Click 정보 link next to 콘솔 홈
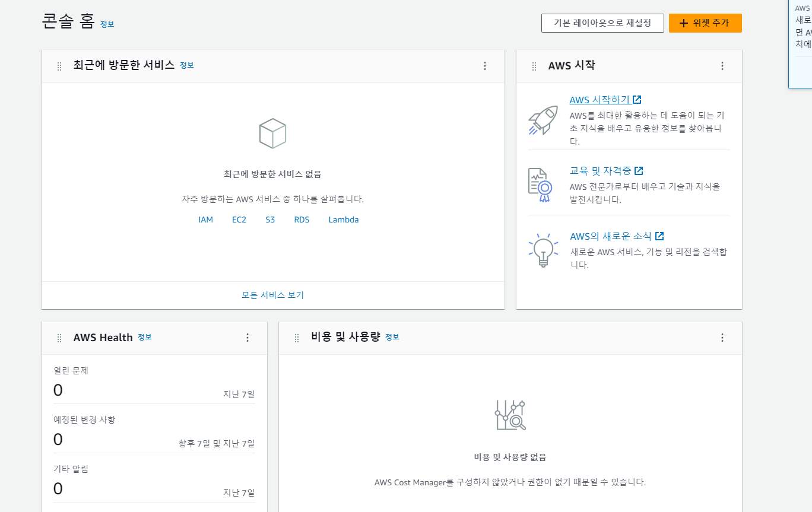 click(107, 24)
